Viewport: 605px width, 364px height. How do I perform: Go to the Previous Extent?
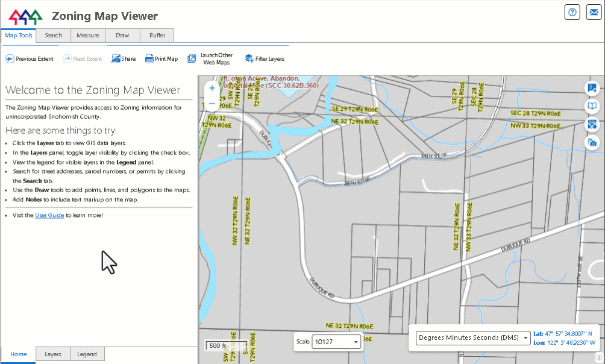(30, 58)
